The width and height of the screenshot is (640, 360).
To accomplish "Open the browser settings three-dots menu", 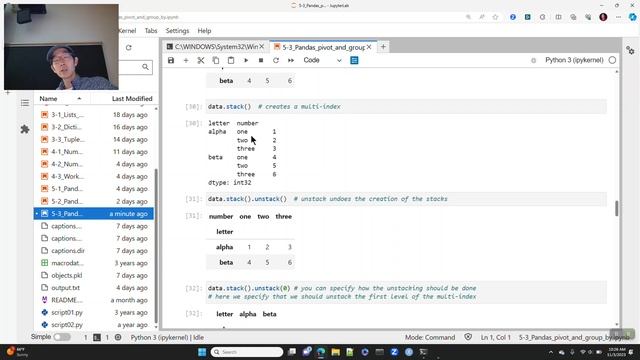I will (618, 17).
